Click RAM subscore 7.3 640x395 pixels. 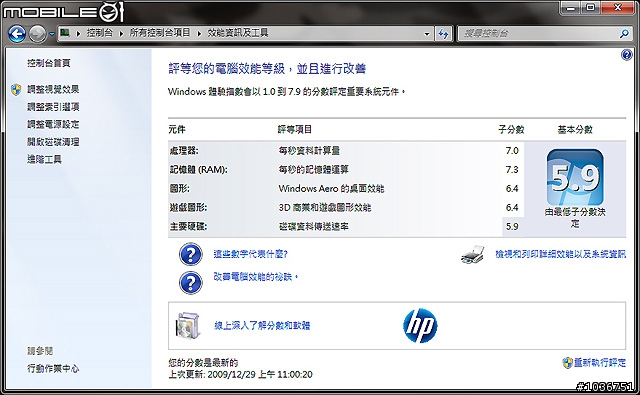[512, 169]
